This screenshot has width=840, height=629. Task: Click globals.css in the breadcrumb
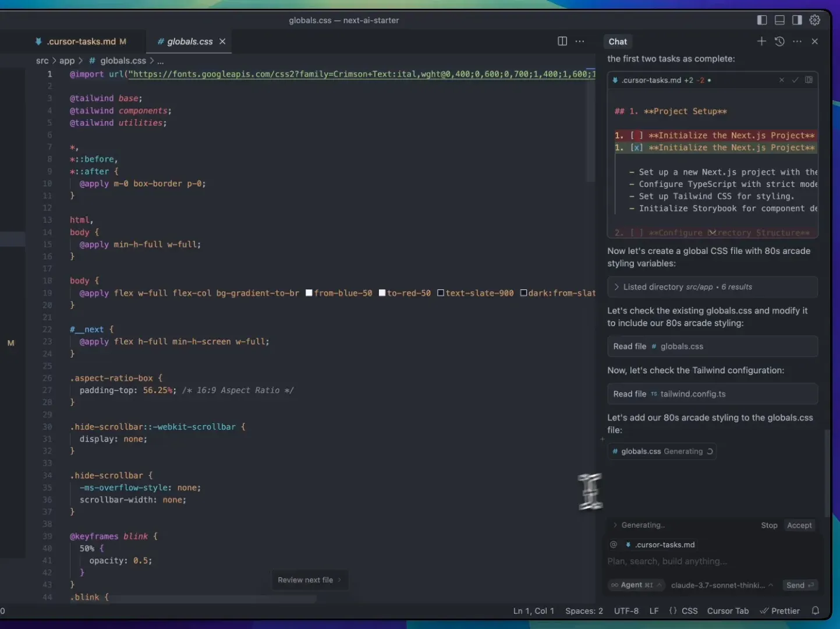pos(123,61)
